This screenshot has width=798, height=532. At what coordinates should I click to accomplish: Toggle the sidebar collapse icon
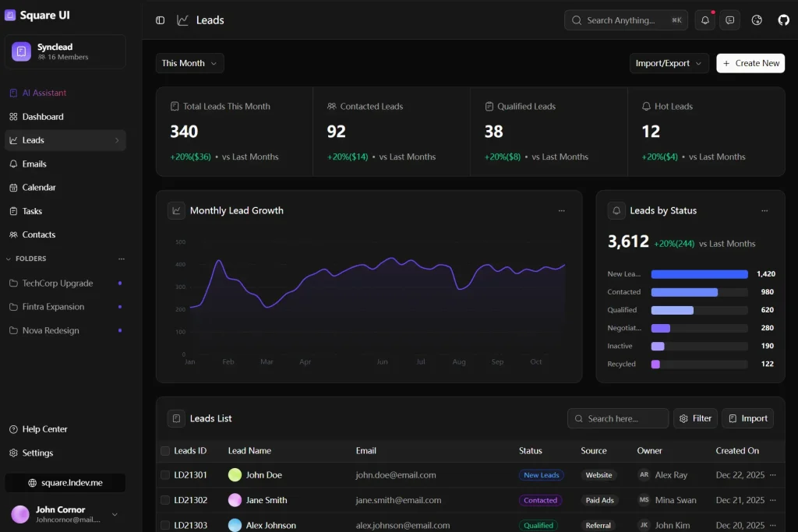[x=160, y=19]
